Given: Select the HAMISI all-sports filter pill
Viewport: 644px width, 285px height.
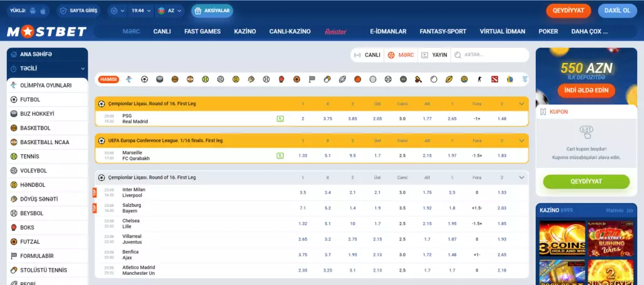Looking at the screenshot, I should click(x=109, y=79).
